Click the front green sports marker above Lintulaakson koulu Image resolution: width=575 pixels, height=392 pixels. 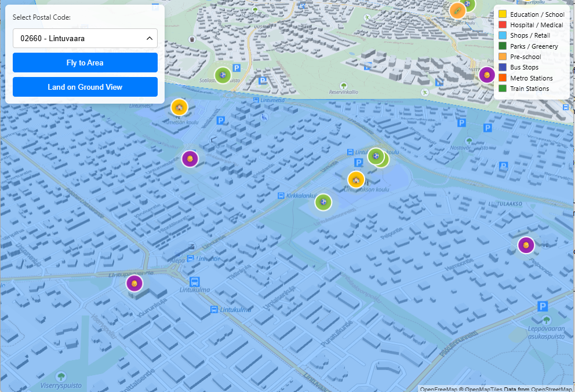pyautogui.click(x=376, y=156)
